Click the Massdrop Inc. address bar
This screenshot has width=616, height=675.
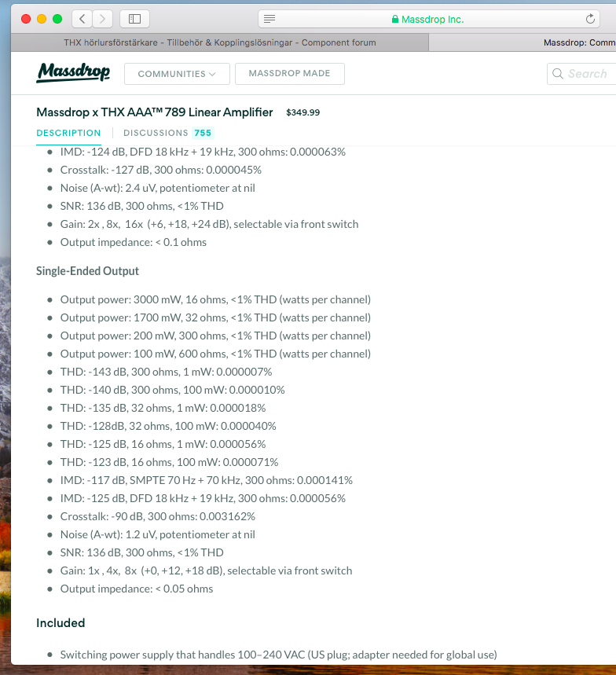coord(429,19)
